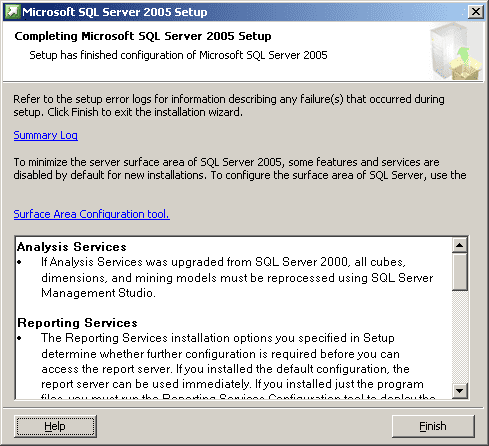Click the Setup has finished configuration subtitle
Image resolution: width=489 pixels, height=446 pixels.
(x=178, y=55)
